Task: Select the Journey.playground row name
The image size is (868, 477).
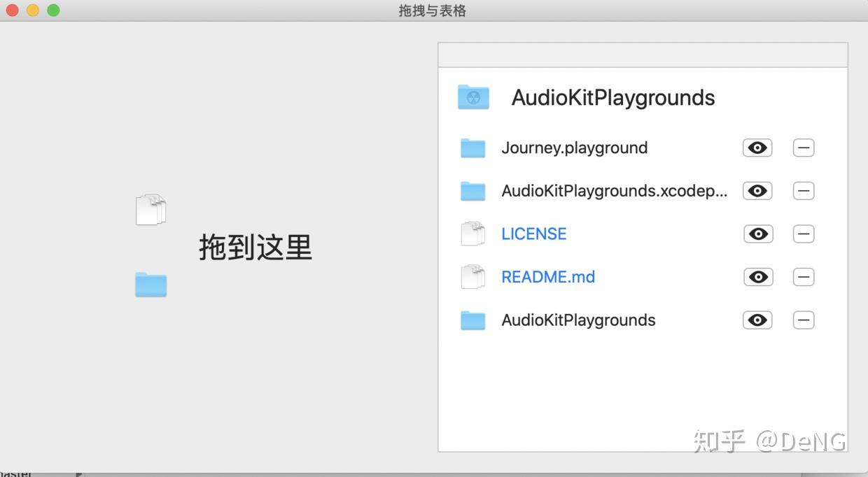Action: coord(575,148)
